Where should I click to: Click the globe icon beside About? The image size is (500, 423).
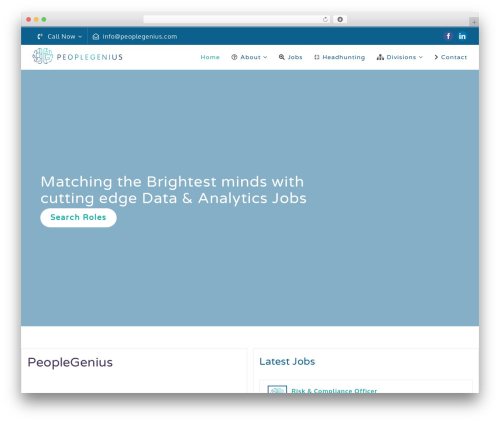point(234,57)
